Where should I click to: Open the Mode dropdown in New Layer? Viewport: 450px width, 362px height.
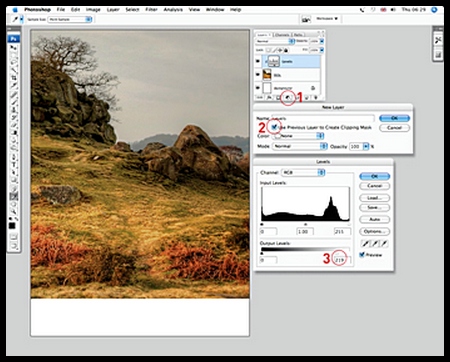[x=300, y=146]
